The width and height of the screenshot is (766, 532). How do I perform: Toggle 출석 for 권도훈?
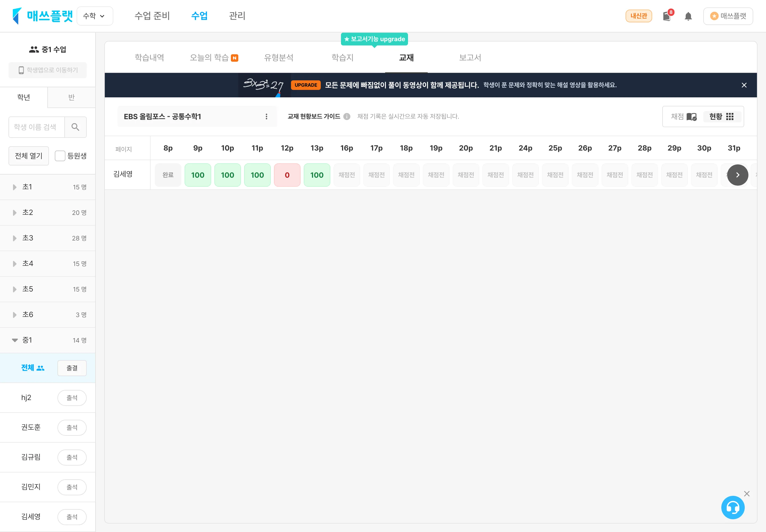[x=72, y=427]
